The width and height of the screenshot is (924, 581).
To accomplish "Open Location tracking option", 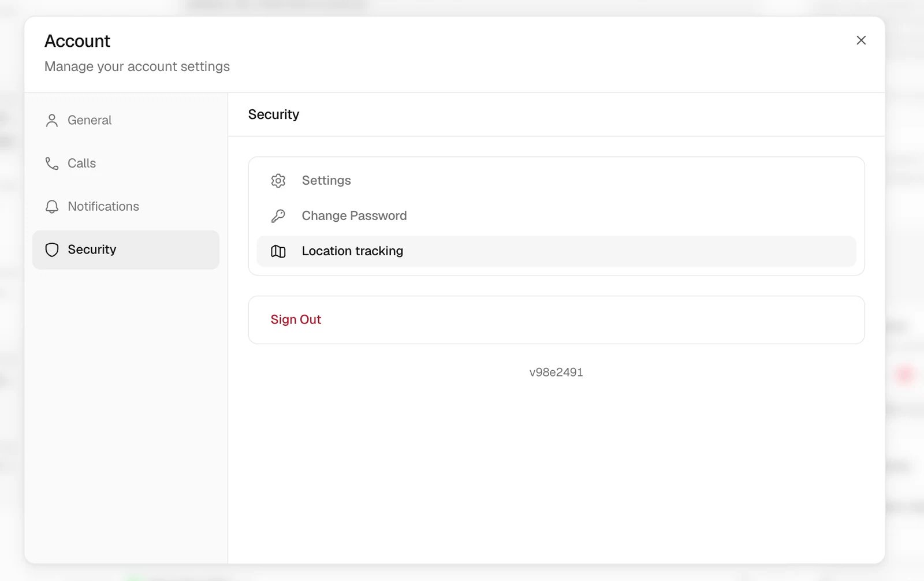I will pos(556,251).
